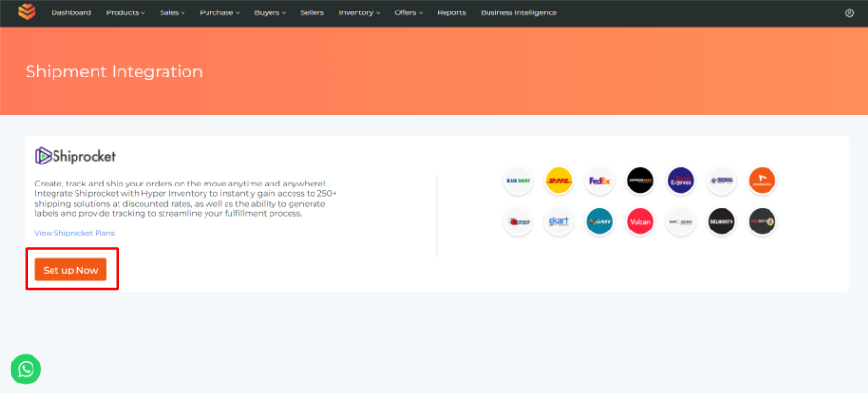Image resolution: width=868 pixels, height=394 pixels.
Task: Open the settings gear icon
Action: (x=849, y=12)
